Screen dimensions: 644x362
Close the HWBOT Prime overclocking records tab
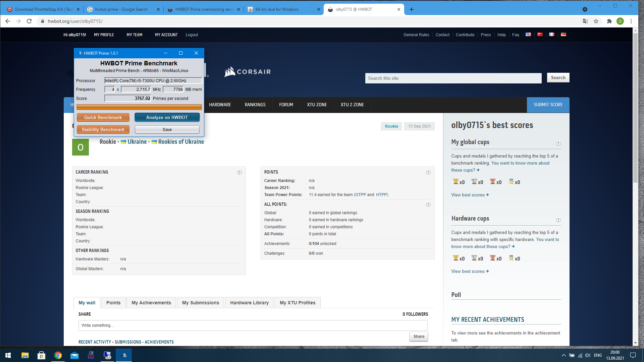(238, 9)
